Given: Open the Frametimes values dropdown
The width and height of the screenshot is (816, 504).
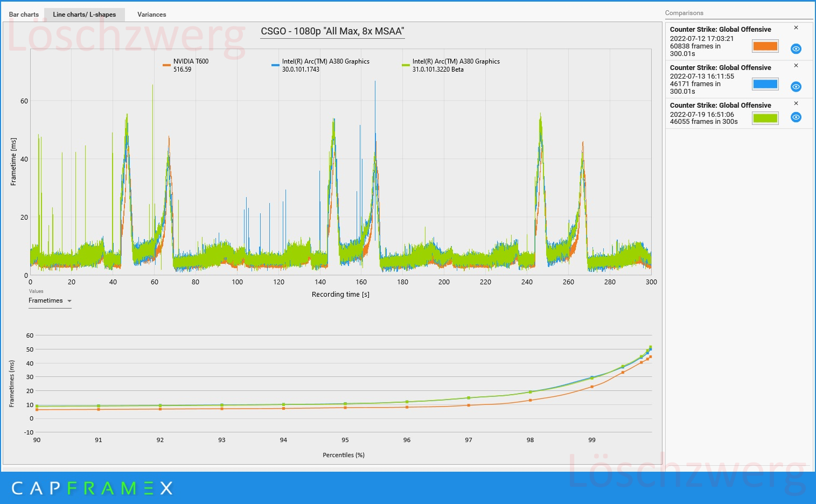Looking at the screenshot, I should click(x=50, y=301).
